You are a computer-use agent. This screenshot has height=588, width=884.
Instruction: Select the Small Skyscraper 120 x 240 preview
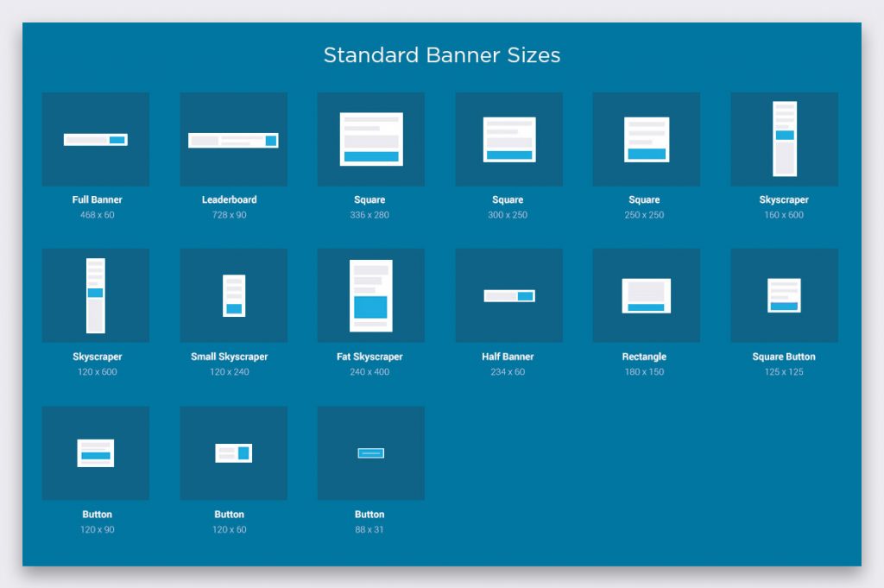point(232,294)
